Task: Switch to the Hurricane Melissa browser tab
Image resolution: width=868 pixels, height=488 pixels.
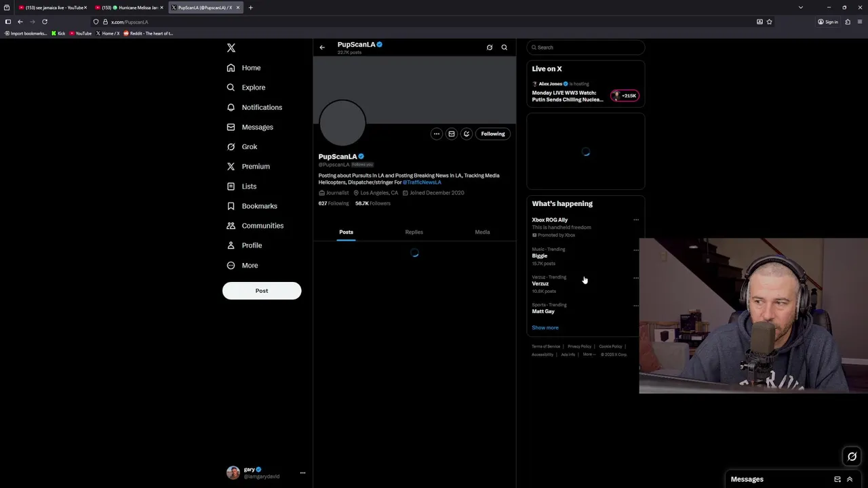Action: pos(129,7)
